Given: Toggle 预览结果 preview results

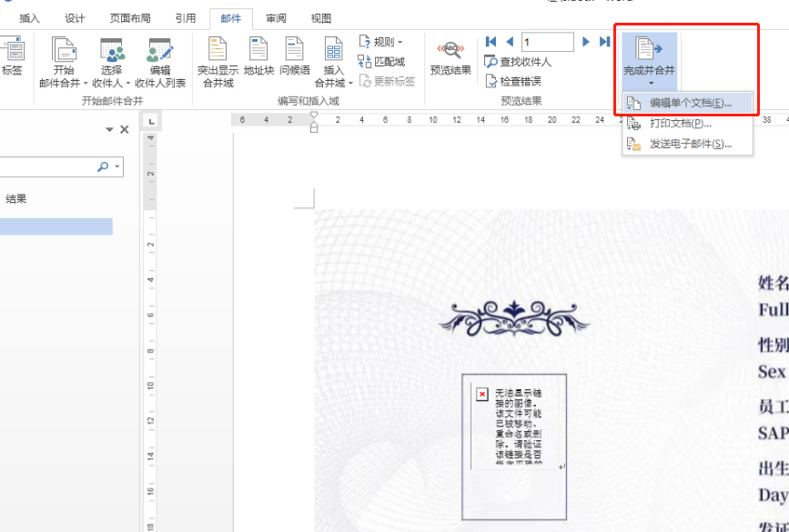Looking at the screenshot, I should click(450, 56).
